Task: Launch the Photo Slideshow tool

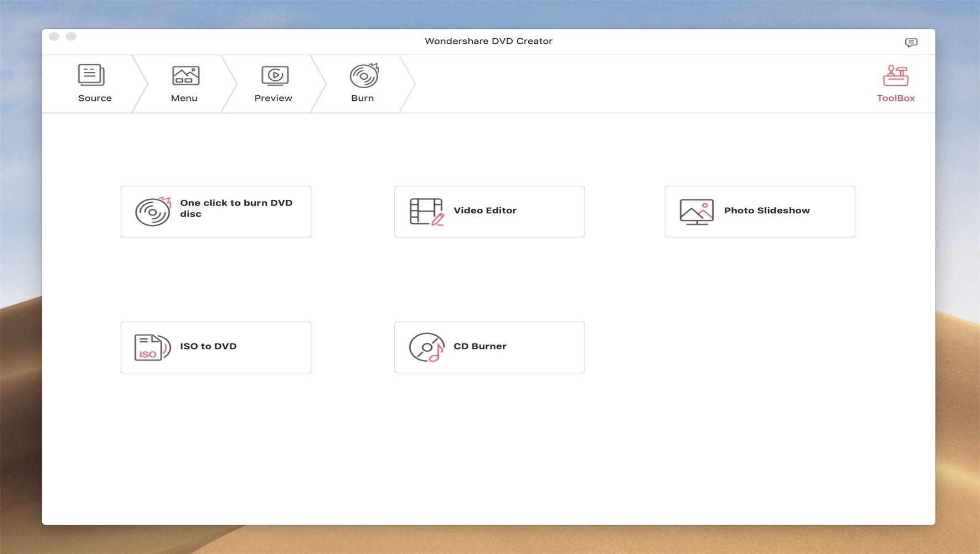Action: coord(760,212)
